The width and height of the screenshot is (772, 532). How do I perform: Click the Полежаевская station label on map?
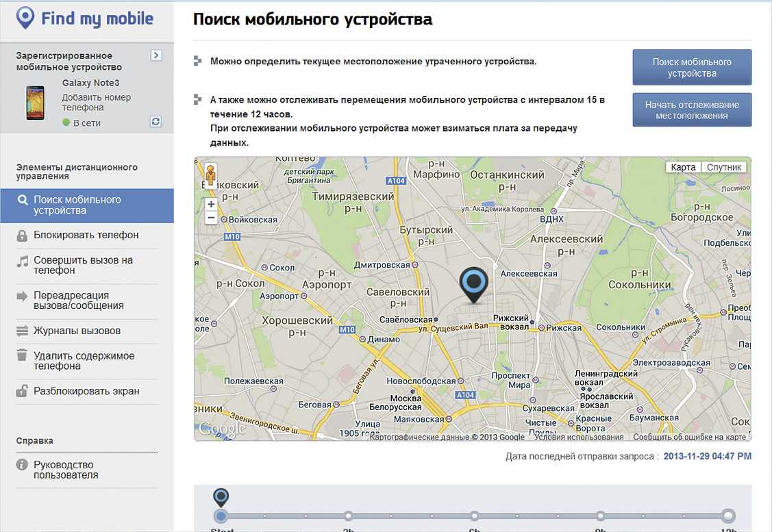[253, 381]
